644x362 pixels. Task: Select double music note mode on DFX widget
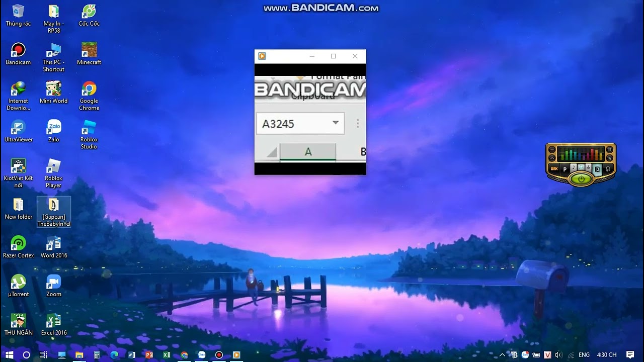click(581, 167)
